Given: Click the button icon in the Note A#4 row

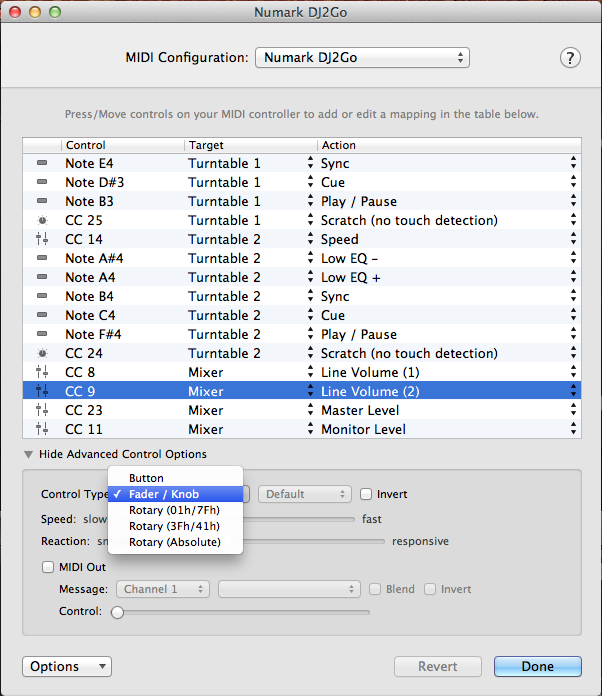Looking at the screenshot, I should (42, 258).
